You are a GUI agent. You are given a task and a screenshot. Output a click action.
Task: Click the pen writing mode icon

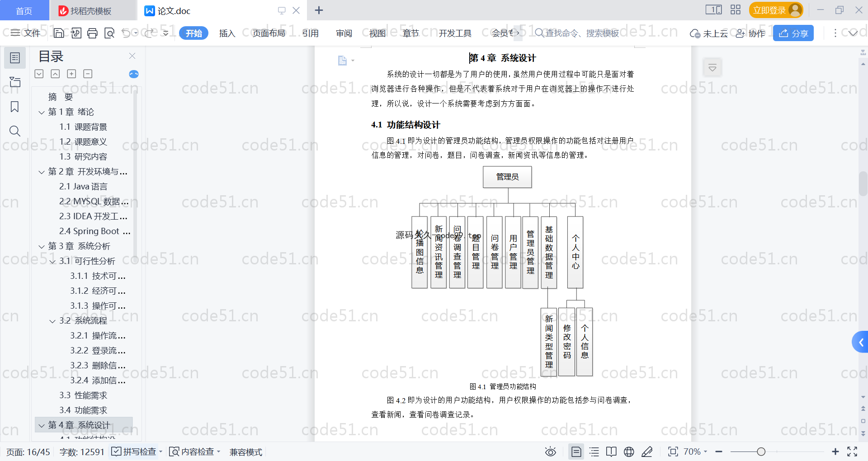(x=647, y=452)
